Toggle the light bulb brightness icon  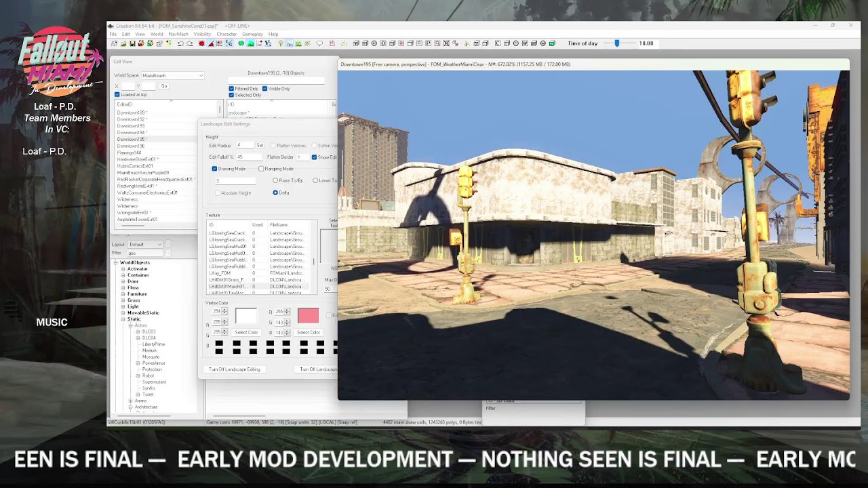coord(281,43)
